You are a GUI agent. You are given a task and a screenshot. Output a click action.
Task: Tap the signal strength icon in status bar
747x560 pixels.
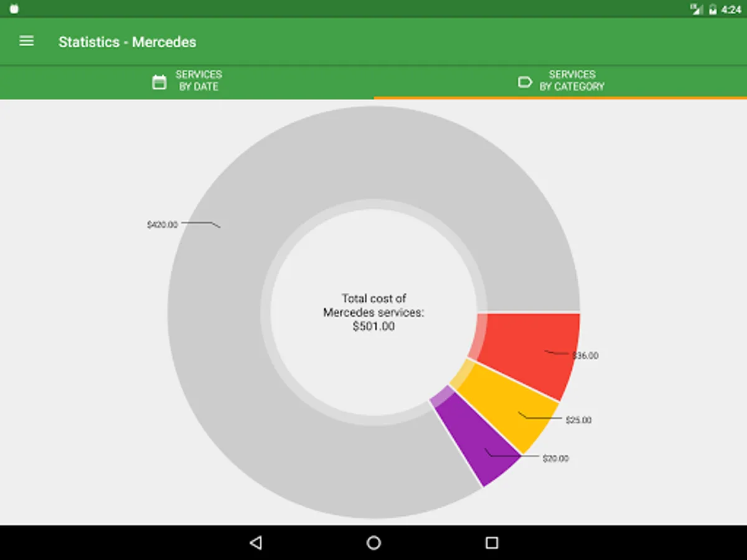(697, 9)
